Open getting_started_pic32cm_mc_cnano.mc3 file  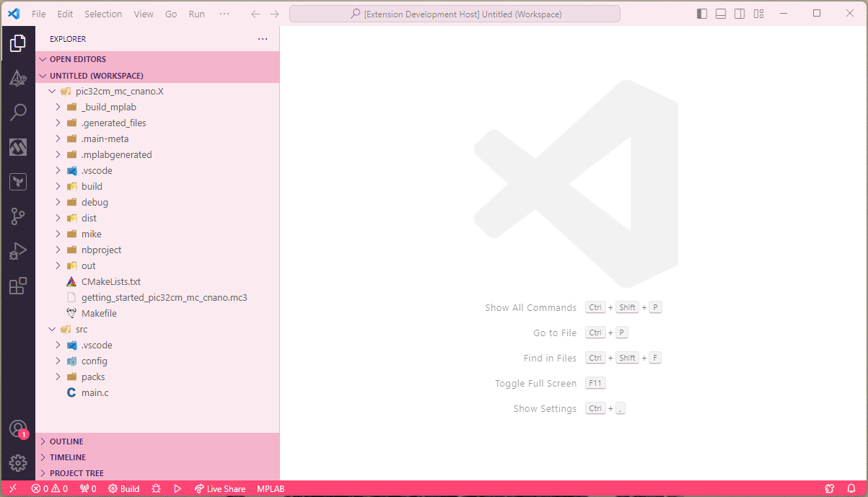[157, 297]
